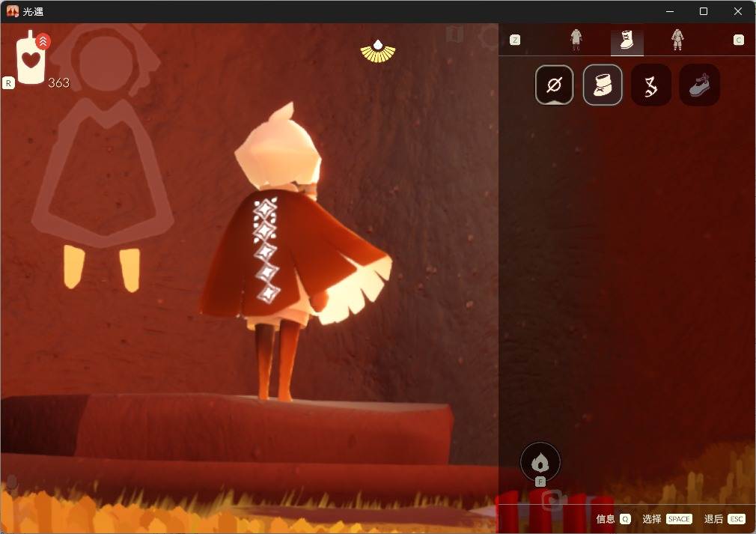Click the SPACE key hint
The image size is (756, 534).
click(679, 519)
